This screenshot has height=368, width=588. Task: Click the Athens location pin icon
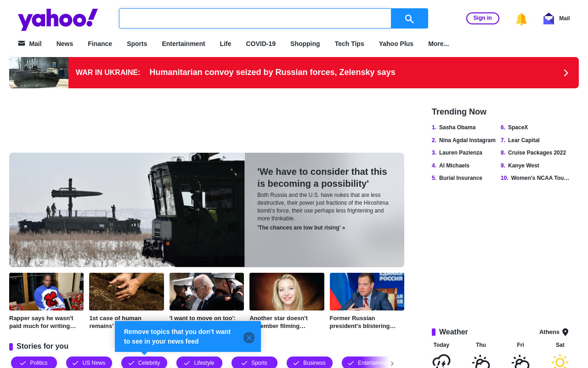(565, 332)
